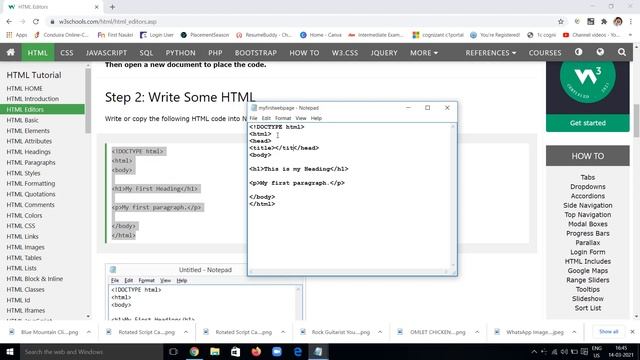Open the globe language icon in navbar

pos(600,52)
